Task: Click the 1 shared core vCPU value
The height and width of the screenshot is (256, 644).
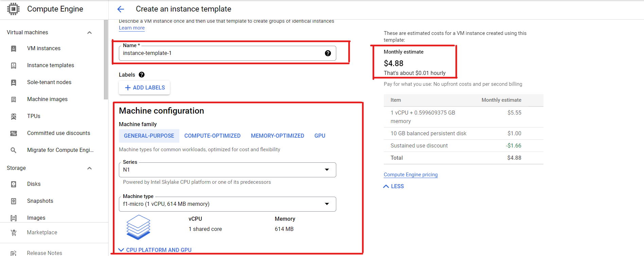Action: tap(205, 229)
